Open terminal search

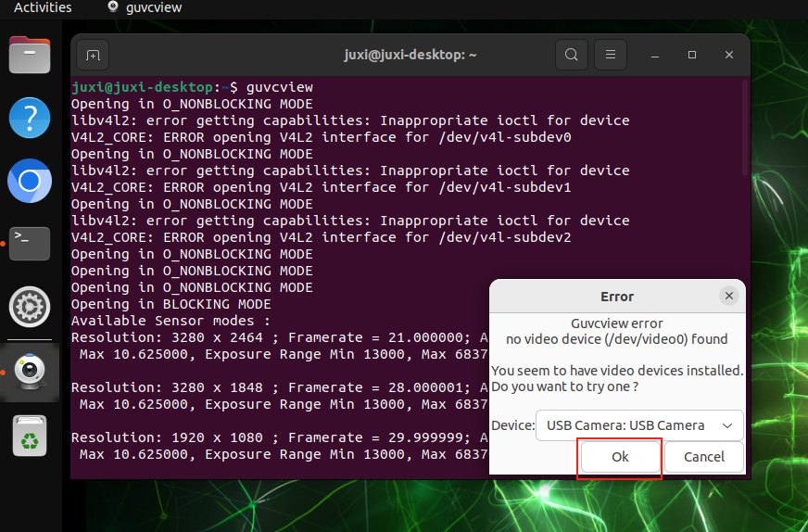coord(571,55)
